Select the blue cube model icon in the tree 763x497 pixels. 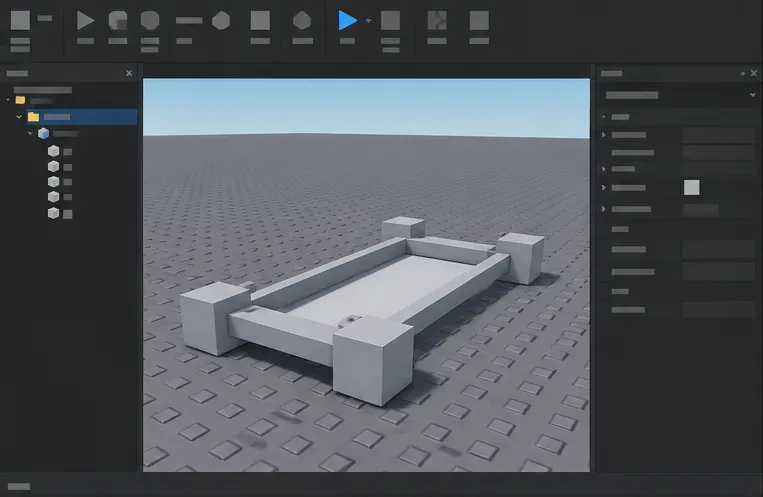point(43,133)
